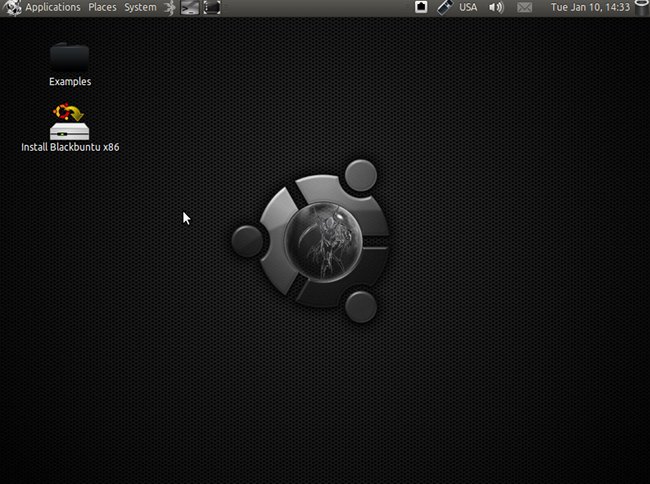Select the Examples folder on desktop
The height and width of the screenshot is (484, 650).
point(70,57)
